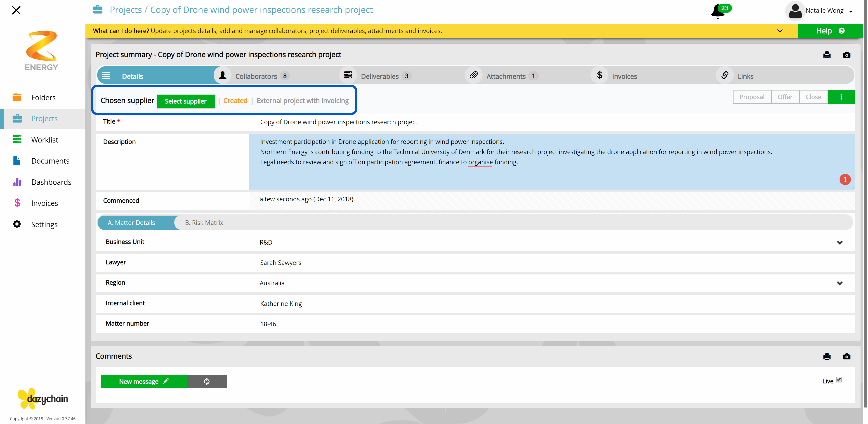Close the sidebar with the X icon

click(16, 10)
